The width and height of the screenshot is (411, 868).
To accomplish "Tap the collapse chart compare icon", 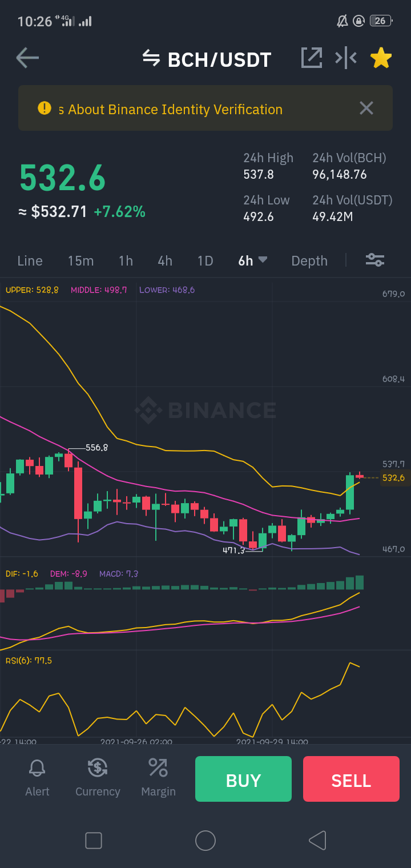I will point(346,58).
